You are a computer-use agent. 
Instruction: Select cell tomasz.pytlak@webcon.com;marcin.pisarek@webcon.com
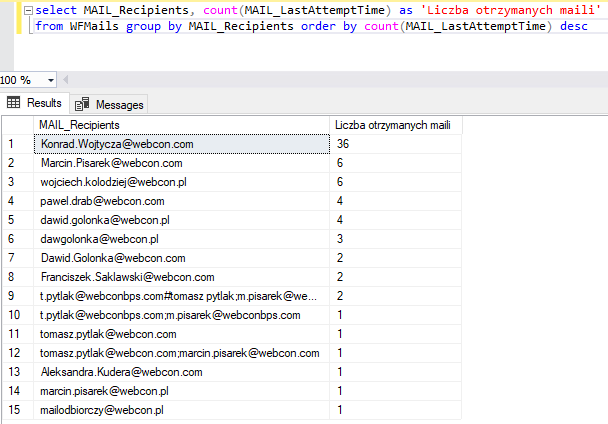click(x=181, y=353)
